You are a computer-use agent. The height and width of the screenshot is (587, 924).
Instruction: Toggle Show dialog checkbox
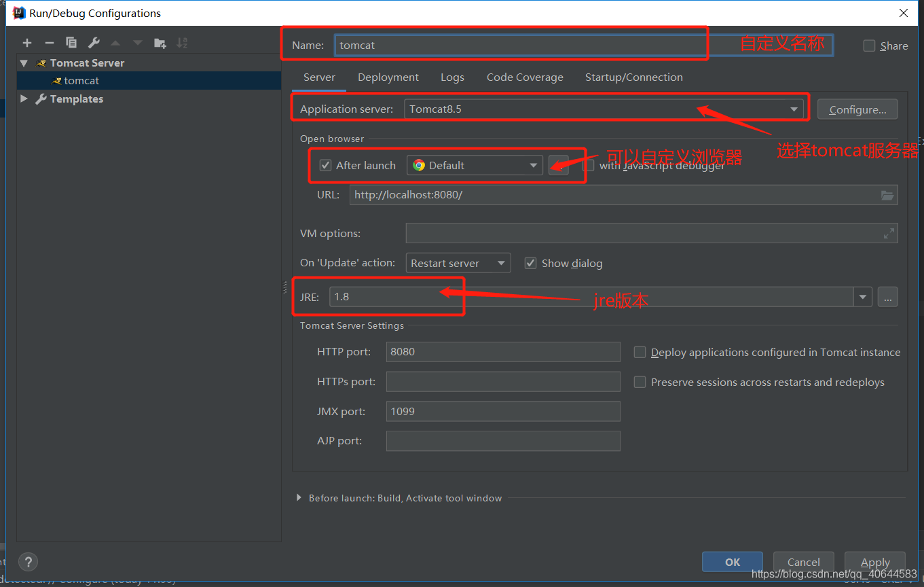click(x=531, y=263)
